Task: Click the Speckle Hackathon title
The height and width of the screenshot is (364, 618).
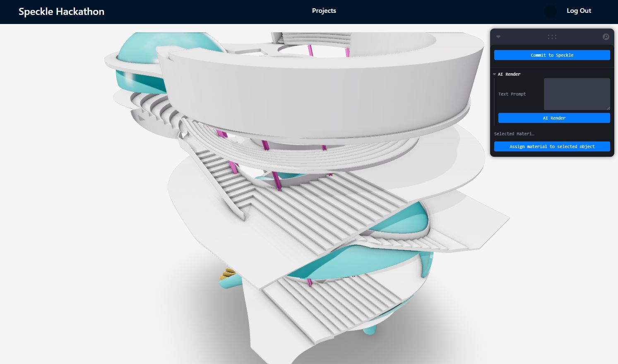Action: click(x=61, y=12)
